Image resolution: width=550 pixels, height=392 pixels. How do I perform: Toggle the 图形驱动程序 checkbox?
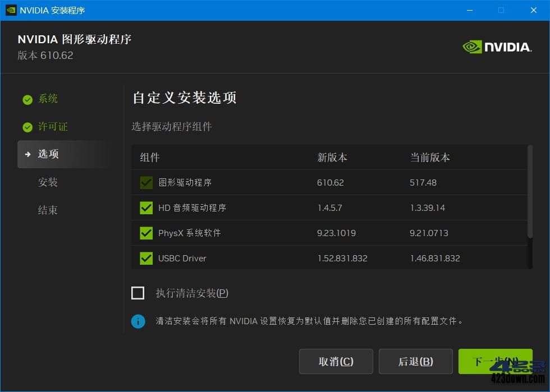point(146,183)
